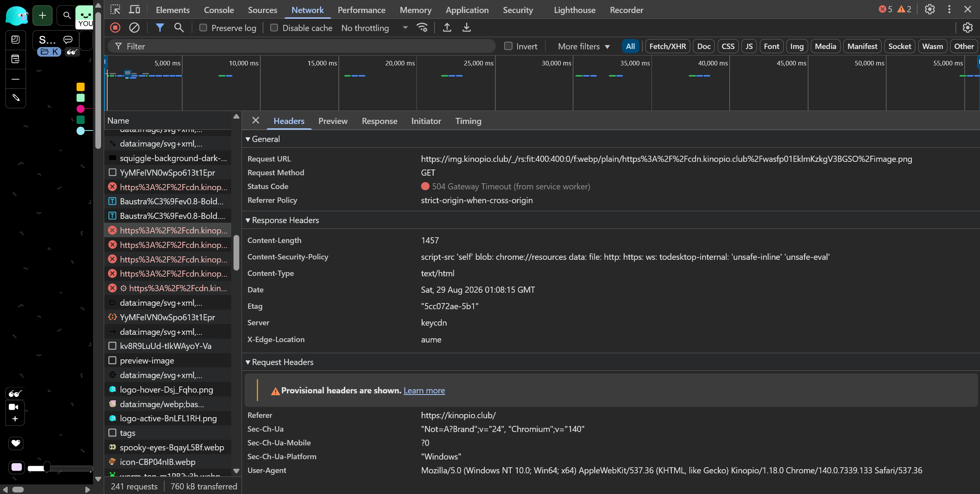Open Kinopio comments speech bubble
980x494 pixels.
pyautogui.click(x=68, y=40)
